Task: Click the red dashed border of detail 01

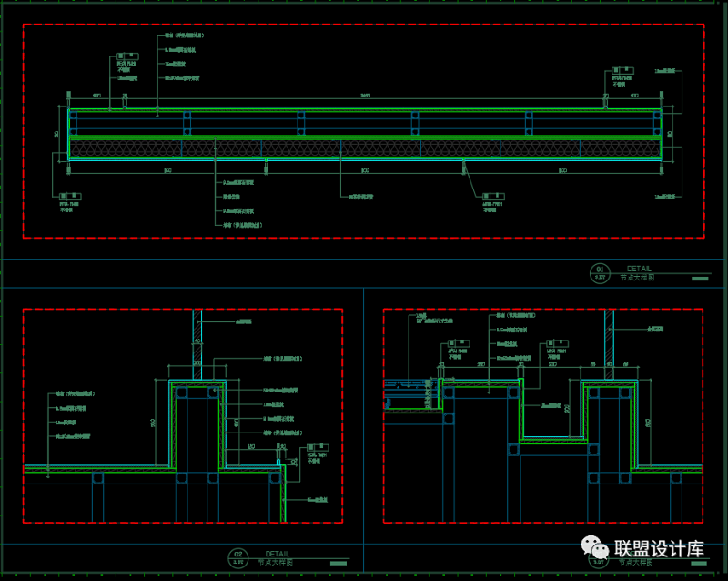Action: 364,25
